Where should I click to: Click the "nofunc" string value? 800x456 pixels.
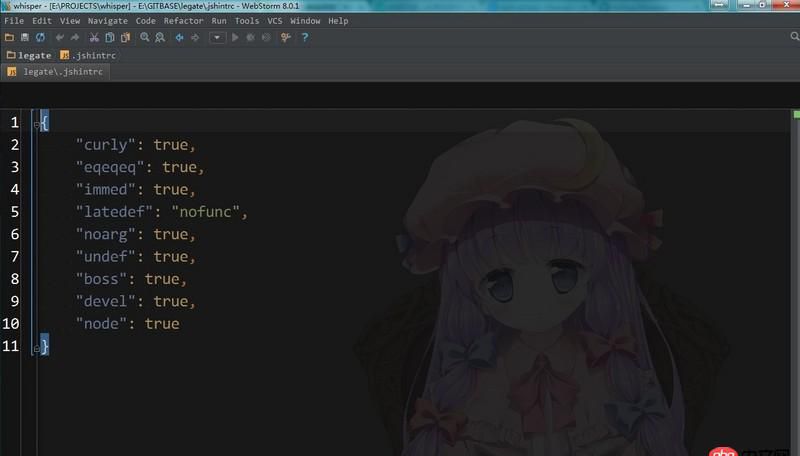(x=206, y=212)
